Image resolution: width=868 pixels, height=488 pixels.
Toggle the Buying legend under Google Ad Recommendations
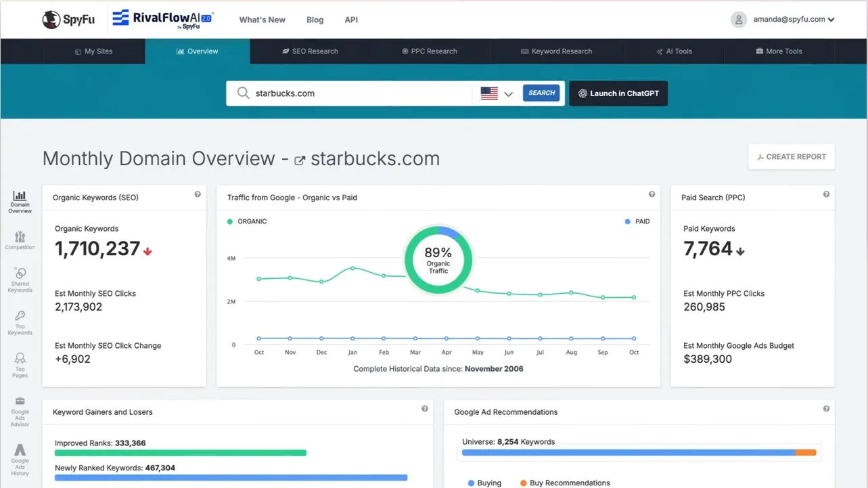pos(484,483)
